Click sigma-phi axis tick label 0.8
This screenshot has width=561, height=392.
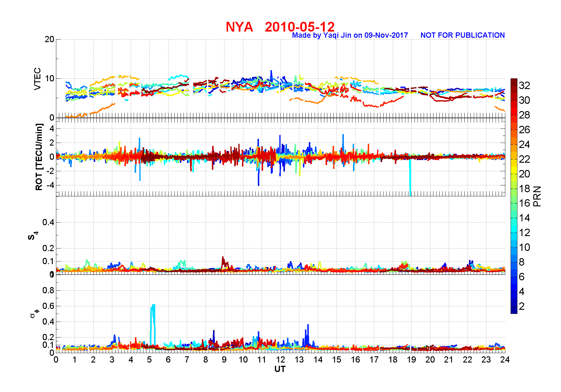49,290
